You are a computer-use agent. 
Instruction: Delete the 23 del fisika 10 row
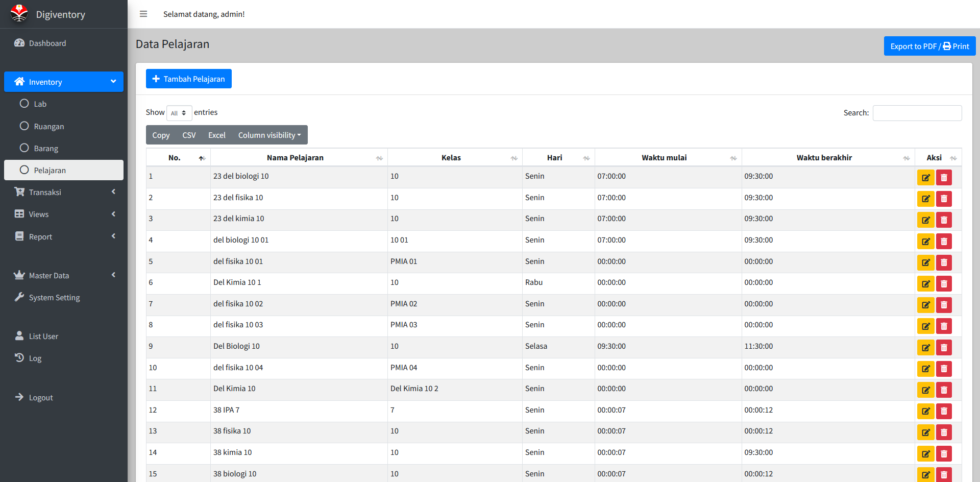click(x=944, y=199)
